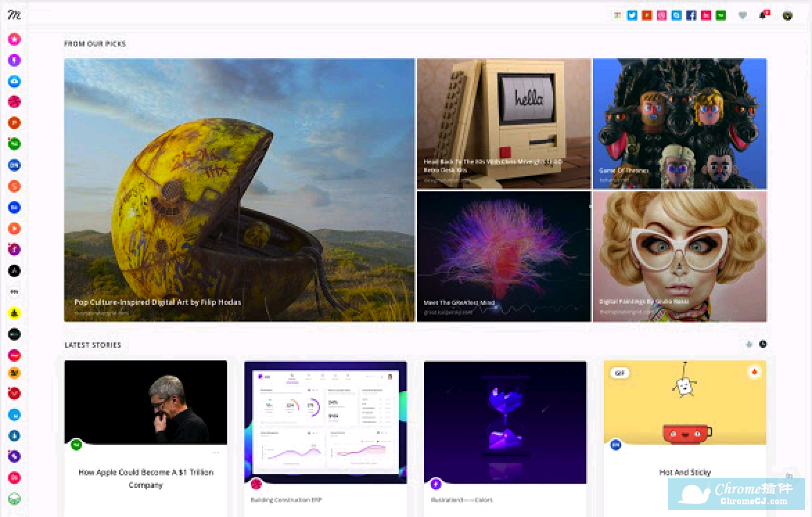Open the Facebook shortcut in the top bar

[x=691, y=15]
